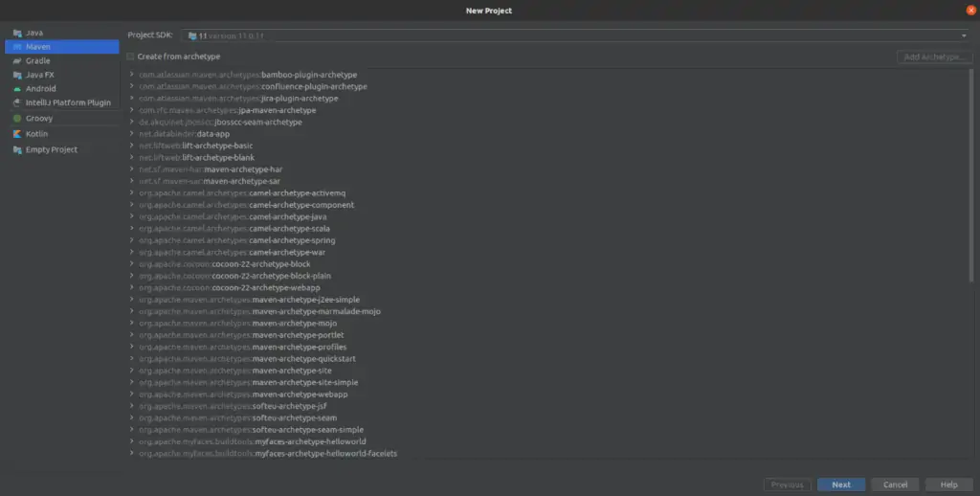This screenshot has height=496, width=980.
Task: Open Help for the New Project dialog
Action: click(948, 485)
